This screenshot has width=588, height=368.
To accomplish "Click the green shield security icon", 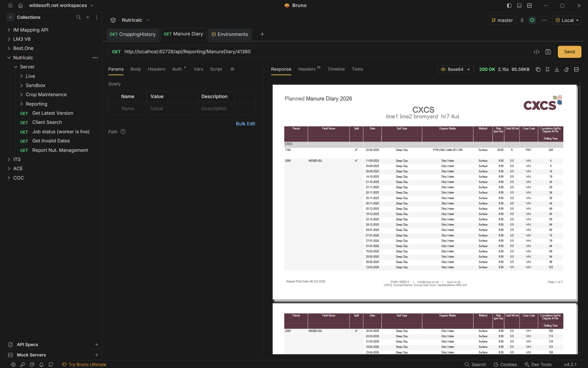I will click(x=532, y=20).
